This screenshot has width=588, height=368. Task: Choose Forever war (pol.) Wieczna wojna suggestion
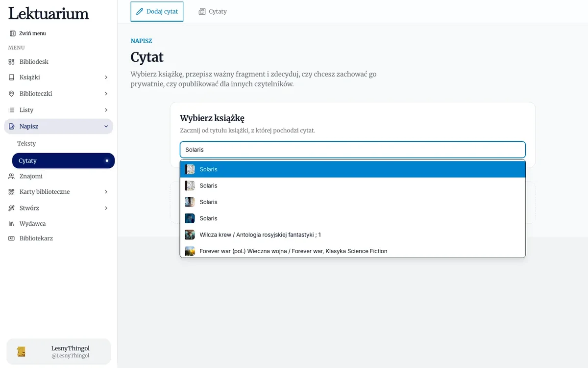[x=353, y=251]
